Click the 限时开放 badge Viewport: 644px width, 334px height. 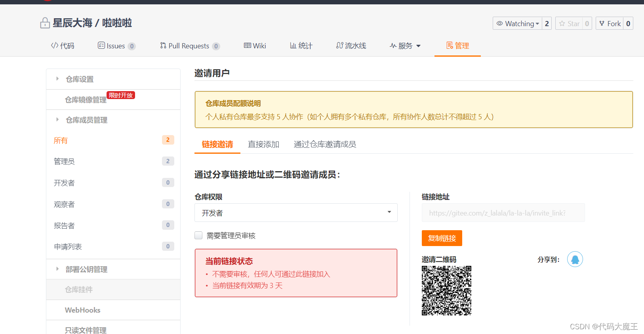coord(121,95)
